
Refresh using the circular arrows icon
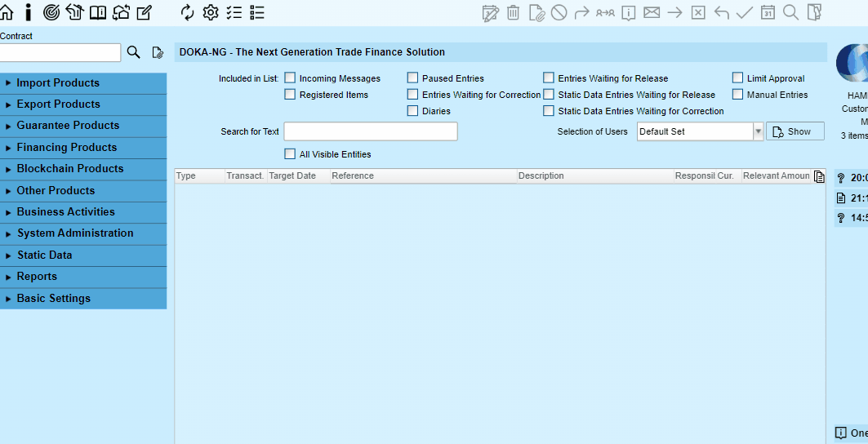188,12
